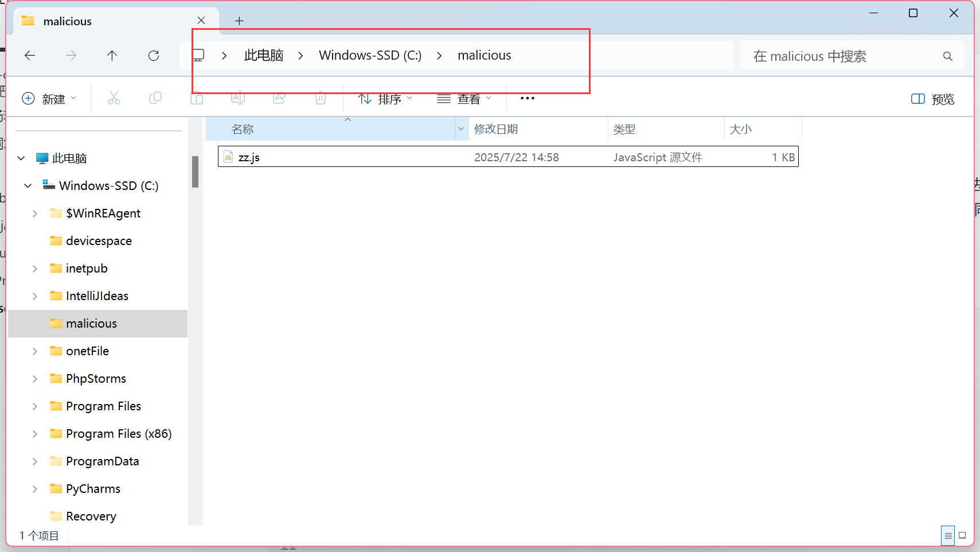Expand the onetFile folder
Image resolution: width=980 pixels, height=552 pixels.
(35, 351)
